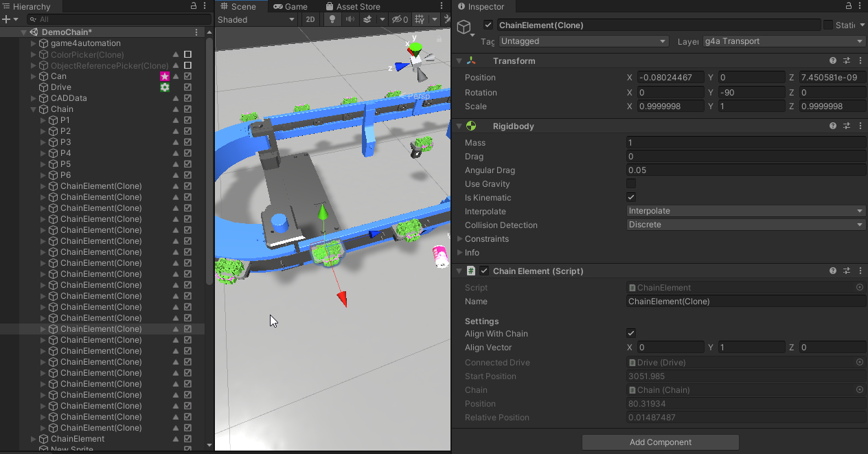
Task: Click the Mass input field
Action: tap(746, 143)
